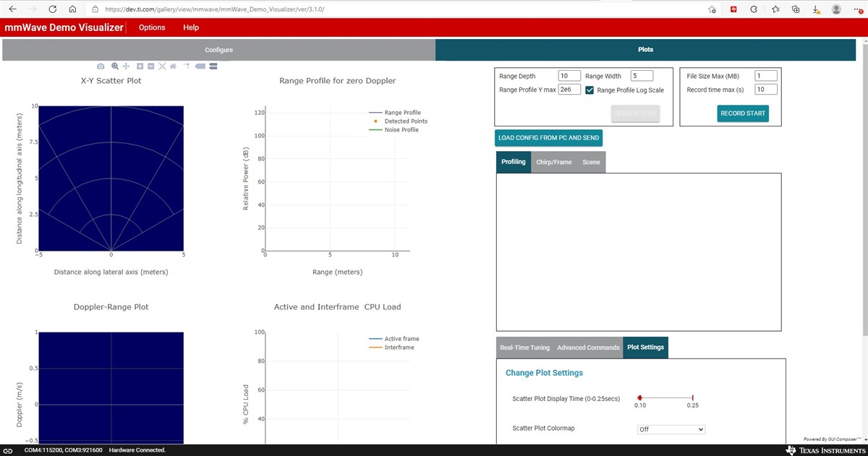Open the Advanced Commands tab

pos(588,348)
